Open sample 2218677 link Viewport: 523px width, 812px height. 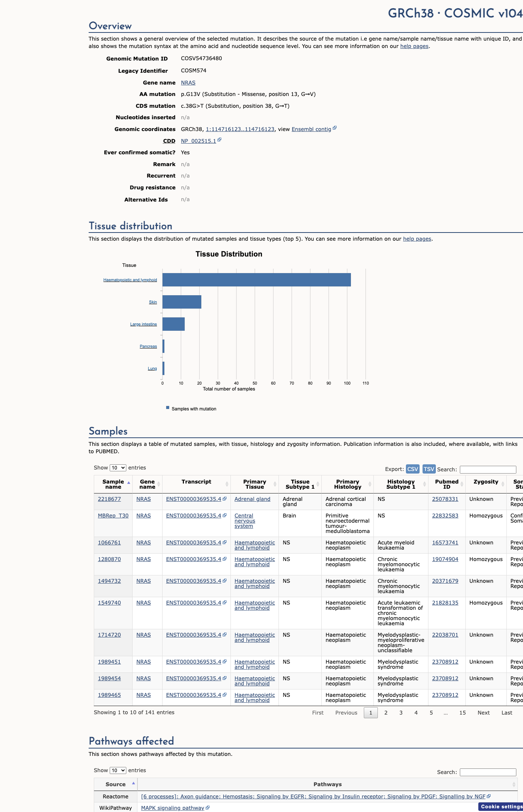[x=109, y=499]
